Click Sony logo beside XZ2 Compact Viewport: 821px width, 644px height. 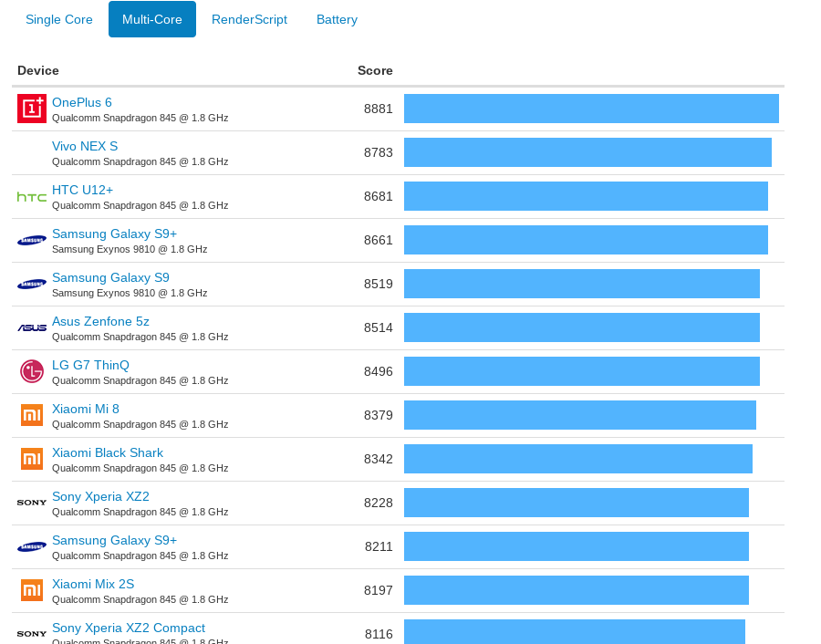32,634
